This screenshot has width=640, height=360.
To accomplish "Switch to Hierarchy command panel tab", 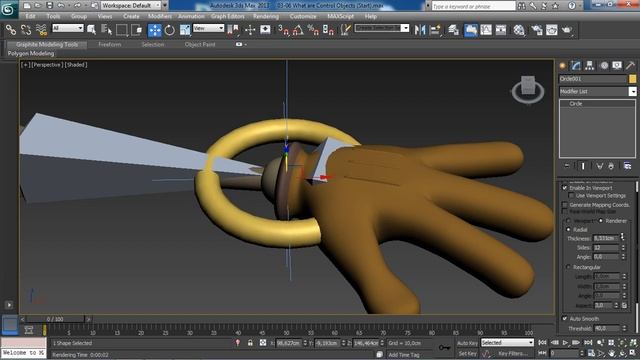I will [590, 65].
